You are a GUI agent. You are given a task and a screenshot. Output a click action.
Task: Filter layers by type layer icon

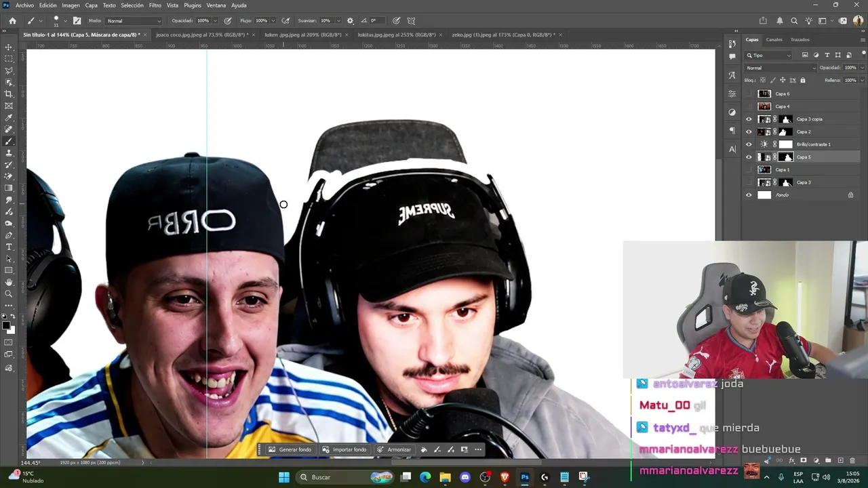pyautogui.click(x=827, y=55)
